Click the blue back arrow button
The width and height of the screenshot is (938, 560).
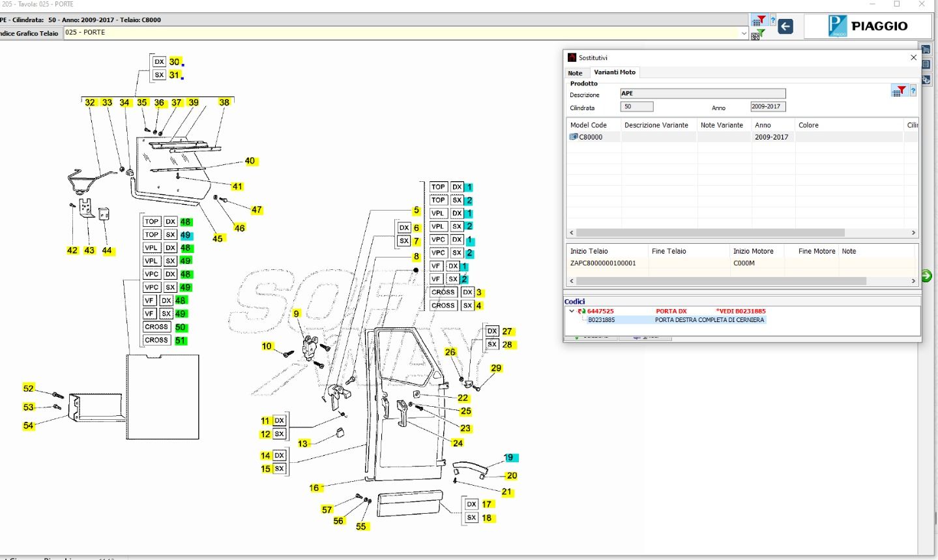[x=785, y=26]
